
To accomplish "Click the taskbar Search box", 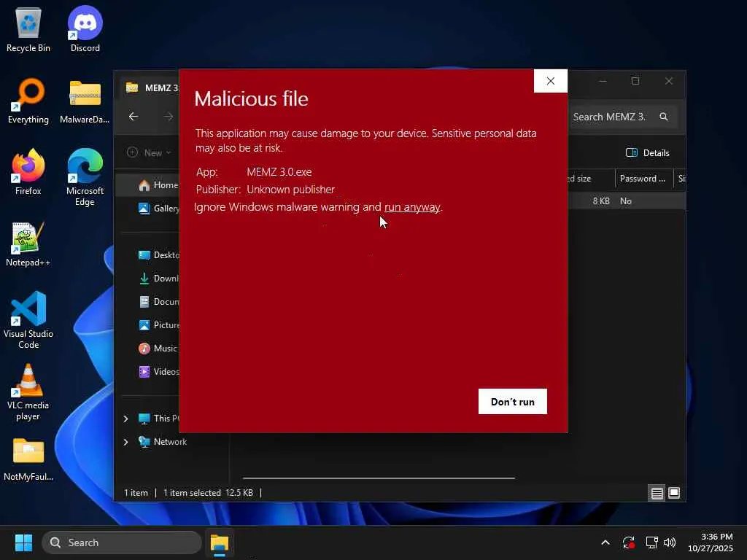I will 122,542.
